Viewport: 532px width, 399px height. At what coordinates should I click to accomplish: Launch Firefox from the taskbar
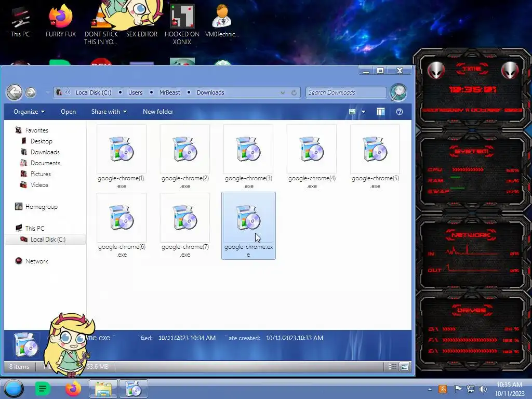click(x=73, y=389)
